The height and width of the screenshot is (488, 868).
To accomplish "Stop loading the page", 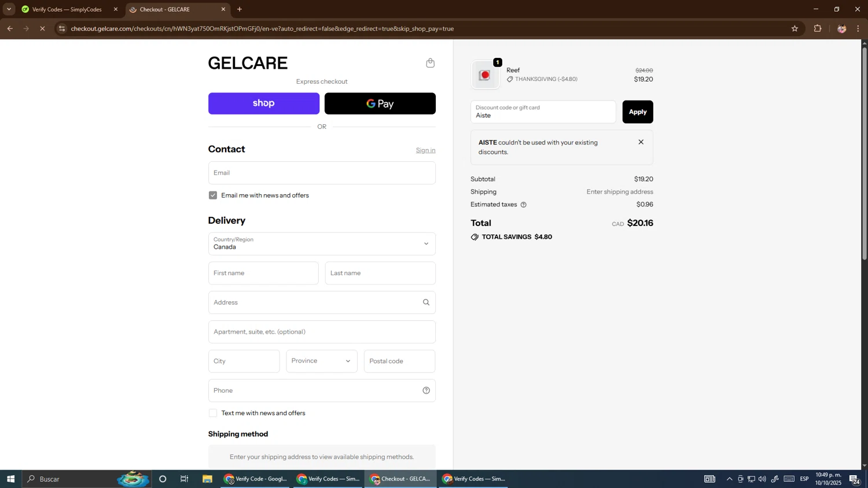I will 42,28.
